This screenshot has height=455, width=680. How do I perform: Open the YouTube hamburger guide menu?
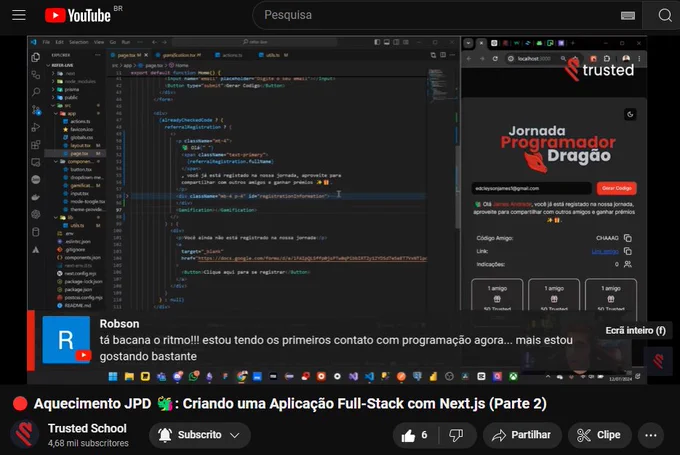pos(19,15)
